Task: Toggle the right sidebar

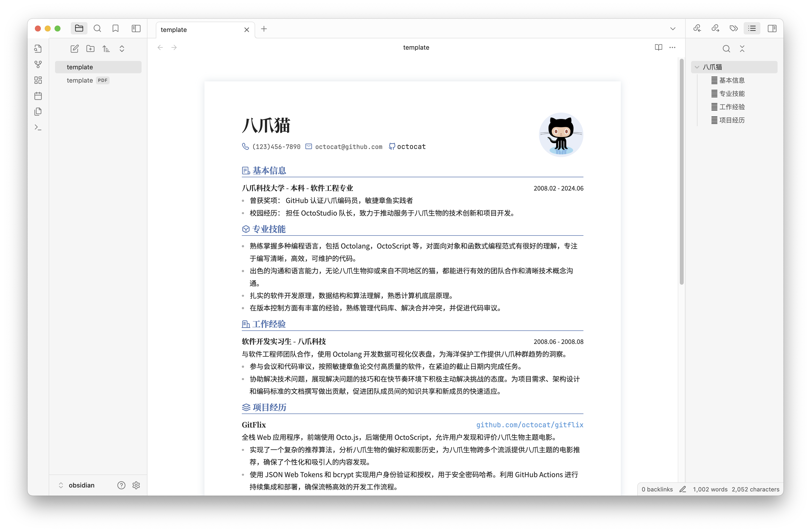Action: (772, 29)
